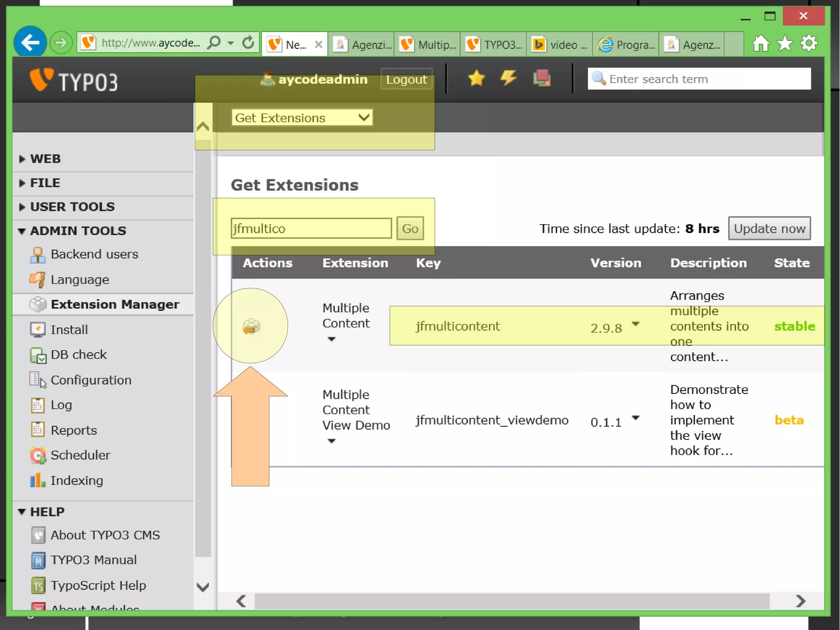Switch to the TYPO3 browser tab
This screenshot has width=840, height=630.
click(x=494, y=44)
